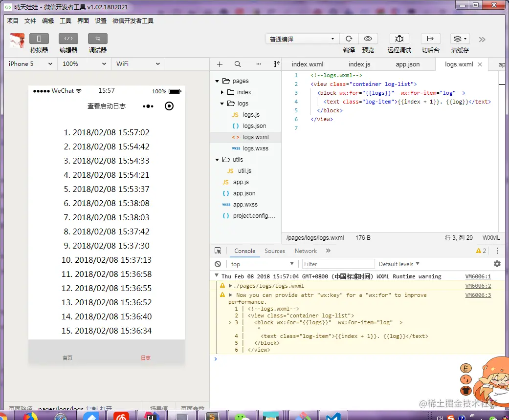Open the 编辑 menu
Image resolution: width=509 pixels, height=420 pixels.
point(48,21)
